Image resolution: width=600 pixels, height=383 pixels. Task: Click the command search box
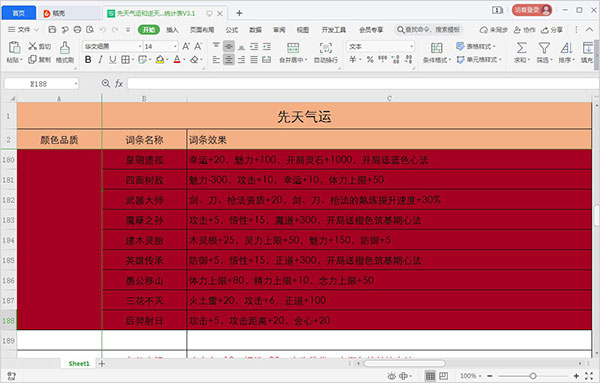click(429, 29)
